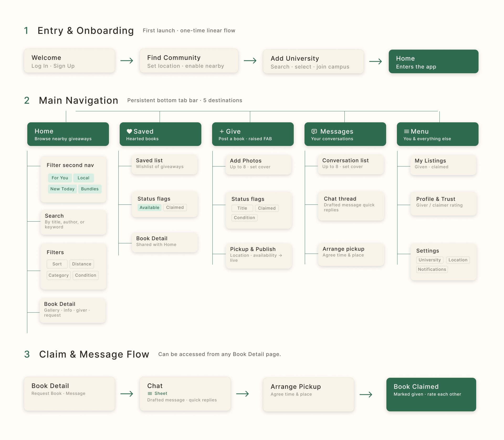Click Chat card in Claim flow

coord(185,394)
